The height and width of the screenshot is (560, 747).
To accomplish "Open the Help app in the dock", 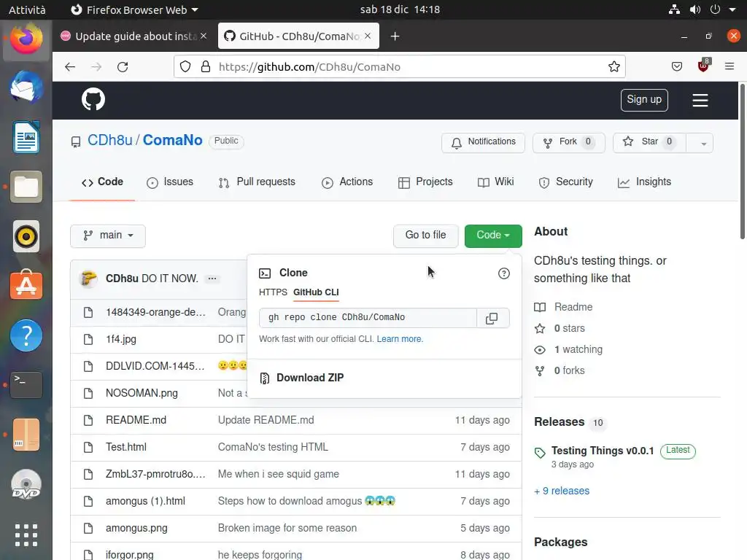I will pyautogui.click(x=26, y=335).
